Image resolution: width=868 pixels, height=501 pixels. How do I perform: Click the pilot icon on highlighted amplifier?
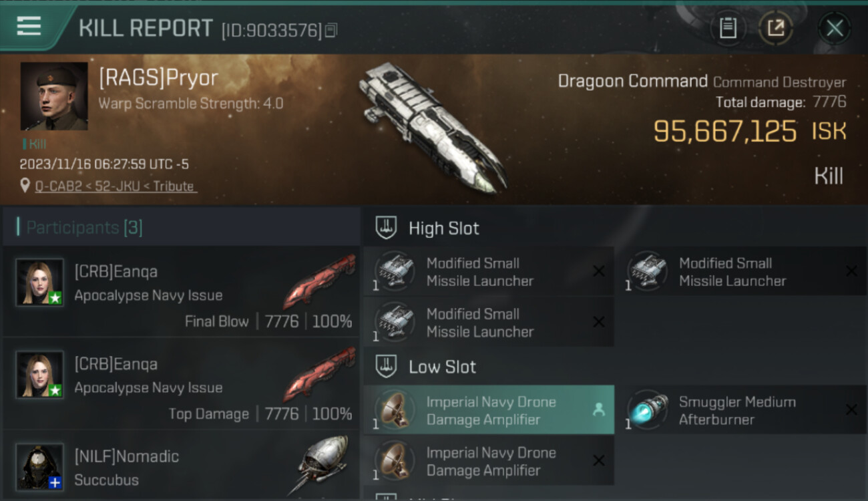pyautogui.click(x=598, y=410)
